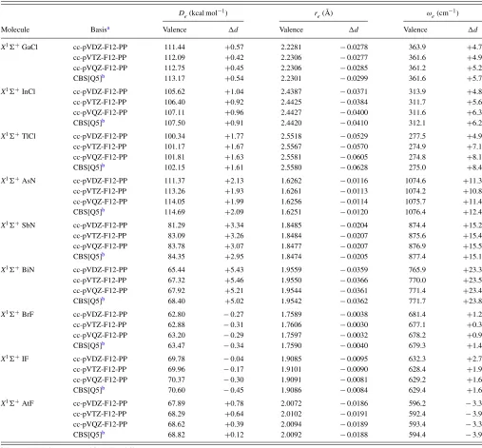Click the De value 111.44

point(175,48)
